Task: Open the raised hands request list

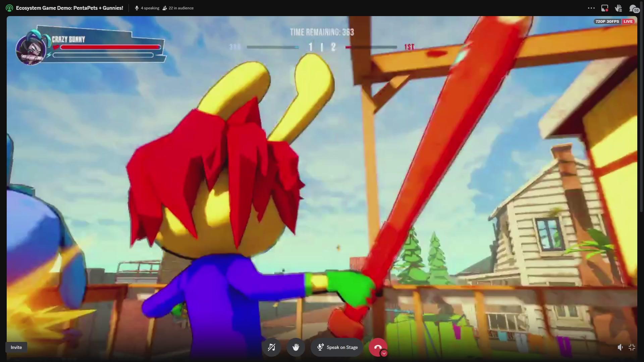Action: tap(618, 8)
